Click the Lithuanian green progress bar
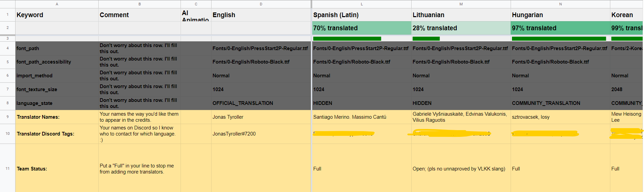 point(426,39)
